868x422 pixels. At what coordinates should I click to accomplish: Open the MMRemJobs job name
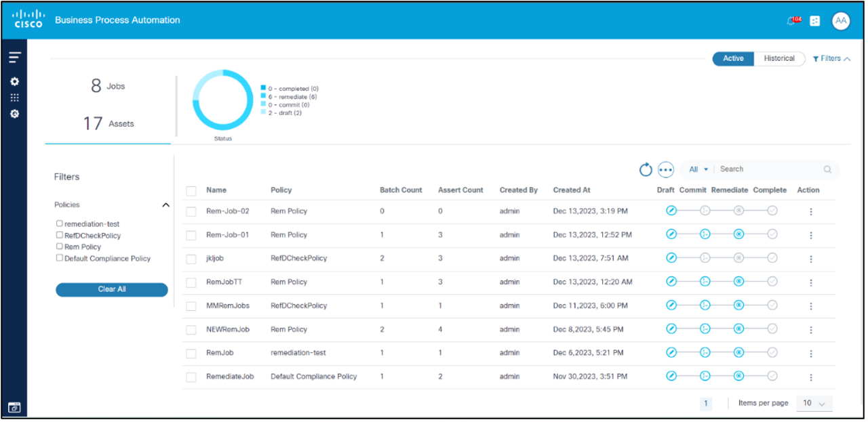[x=228, y=306]
